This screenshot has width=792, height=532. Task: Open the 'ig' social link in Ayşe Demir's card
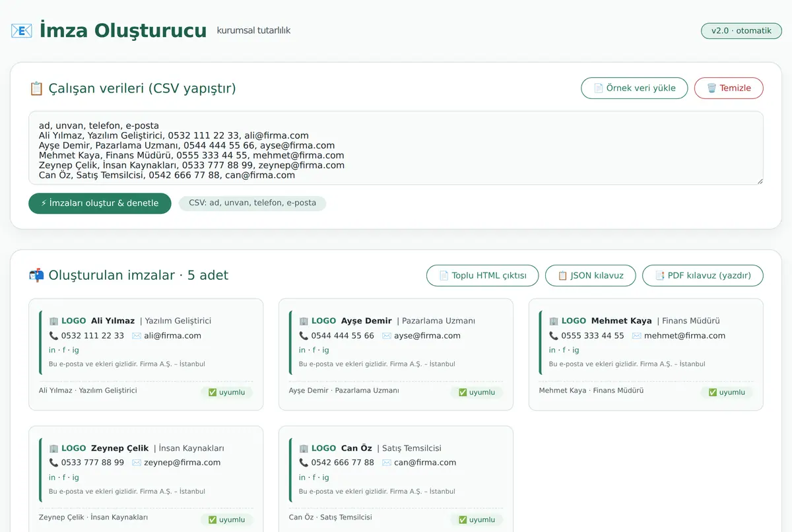pyautogui.click(x=325, y=350)
